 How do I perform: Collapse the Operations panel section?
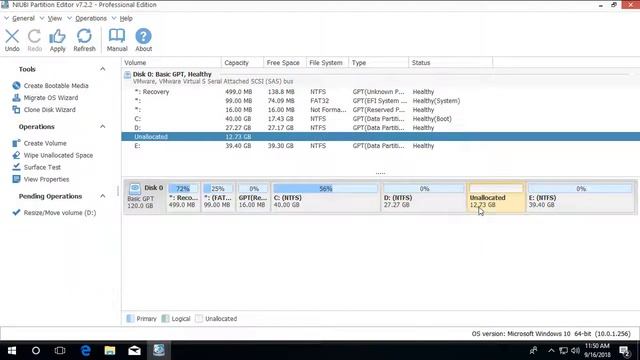tap(102, 127)
